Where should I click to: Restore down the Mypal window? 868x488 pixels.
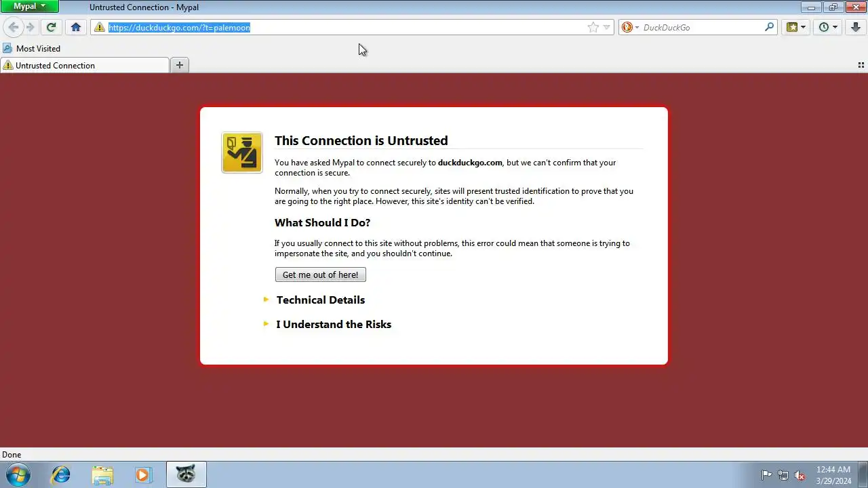(x=833, y=7)
